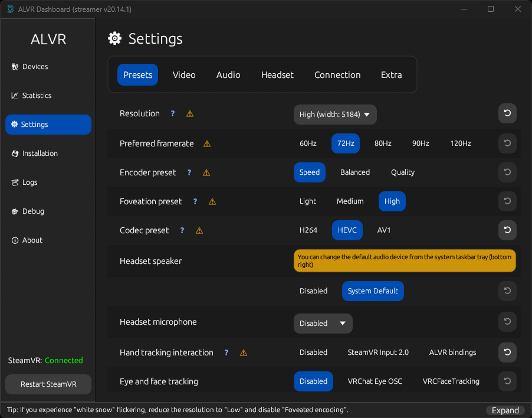Select the Presets tab
Screen dimensions: 532x418
pos(138,75)
